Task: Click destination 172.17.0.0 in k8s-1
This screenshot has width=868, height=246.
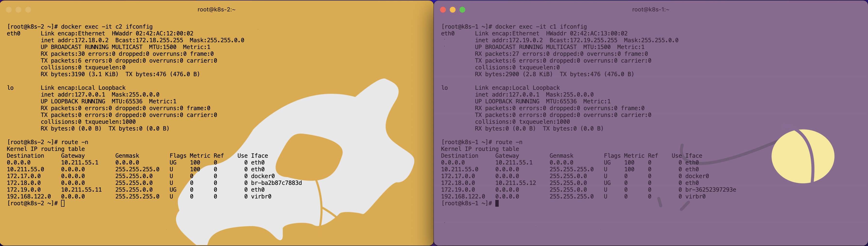Action: (x=458, y=176)
